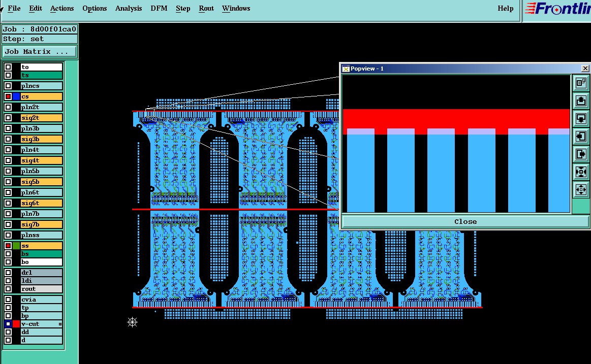This screenshot has height=364, width=591.
Task: Open the Help menu
Action: (x=506, y=8)
